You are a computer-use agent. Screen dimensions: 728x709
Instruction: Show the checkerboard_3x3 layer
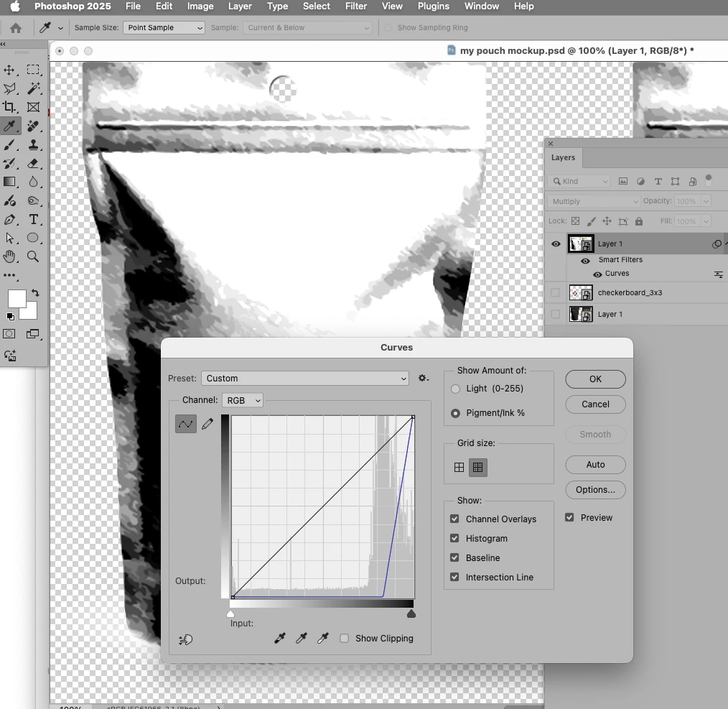point(555,292)
